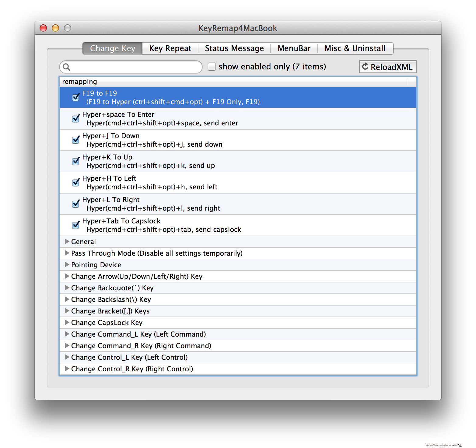476x448 pixels.
Task: Disable the Hyper+Tab To Capslock option
Action: (76, 225)
